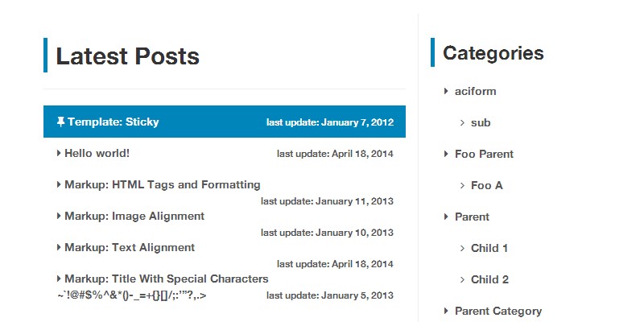The width and height of the screenshot is (644, 322).
Task: Expand the Foo Parent category arrow
Action: pyautogui.click(x=446, y=154)
